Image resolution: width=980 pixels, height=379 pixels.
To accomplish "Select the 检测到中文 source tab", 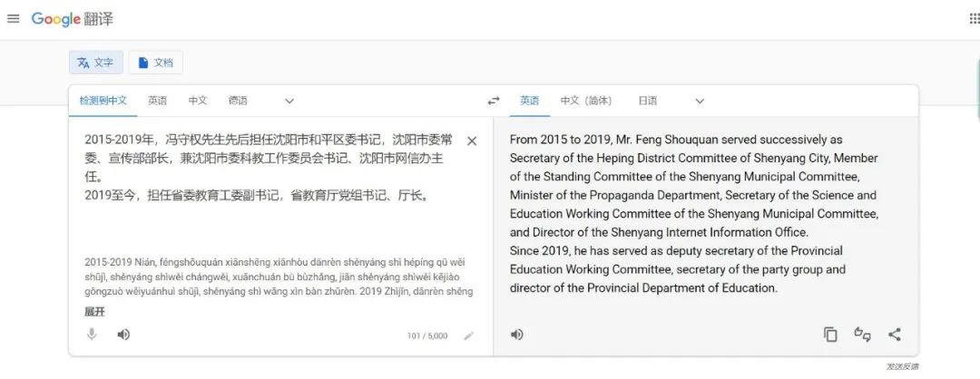I will tap(103, 101).
